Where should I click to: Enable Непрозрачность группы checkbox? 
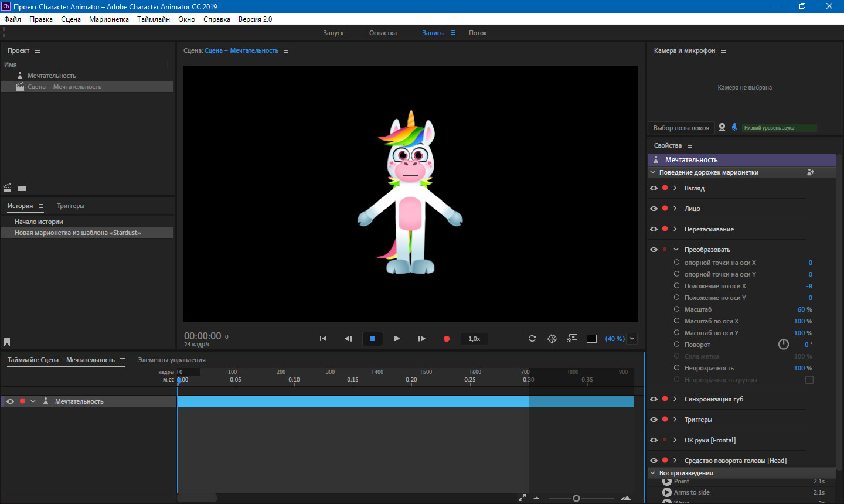(x=809, y=380)
